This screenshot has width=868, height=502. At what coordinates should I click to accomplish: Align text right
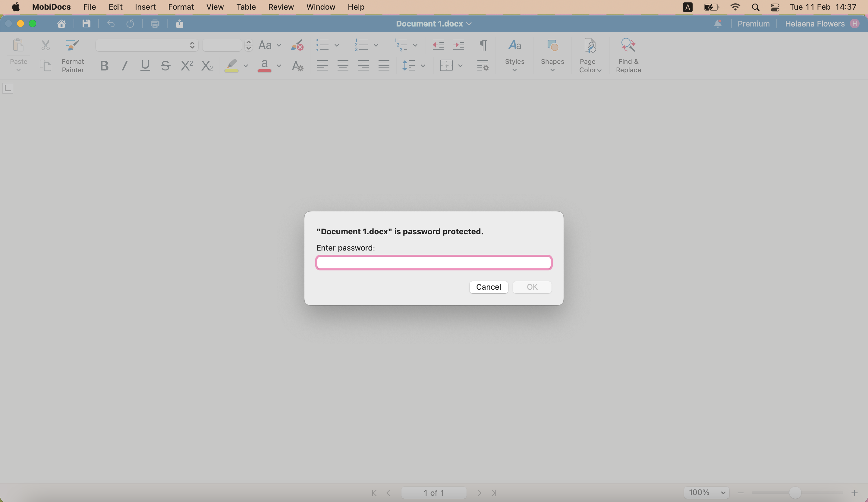point(363,65)
